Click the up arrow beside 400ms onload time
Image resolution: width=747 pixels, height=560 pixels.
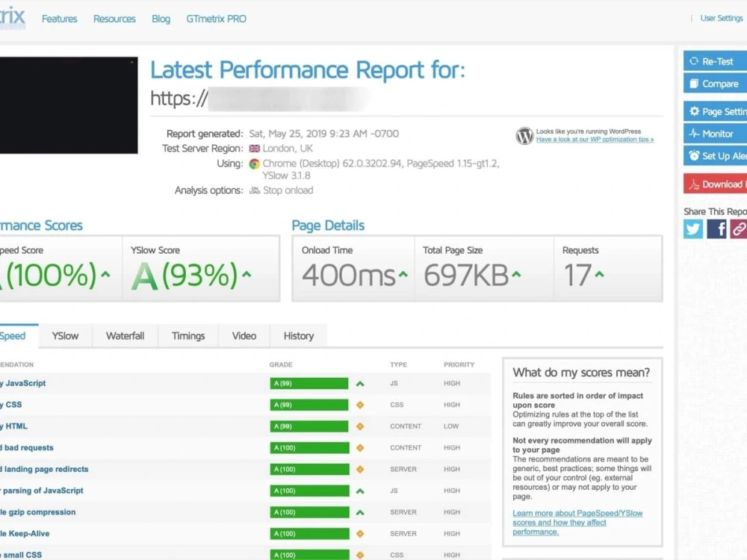pyautogui.click(x=403, y=274)
